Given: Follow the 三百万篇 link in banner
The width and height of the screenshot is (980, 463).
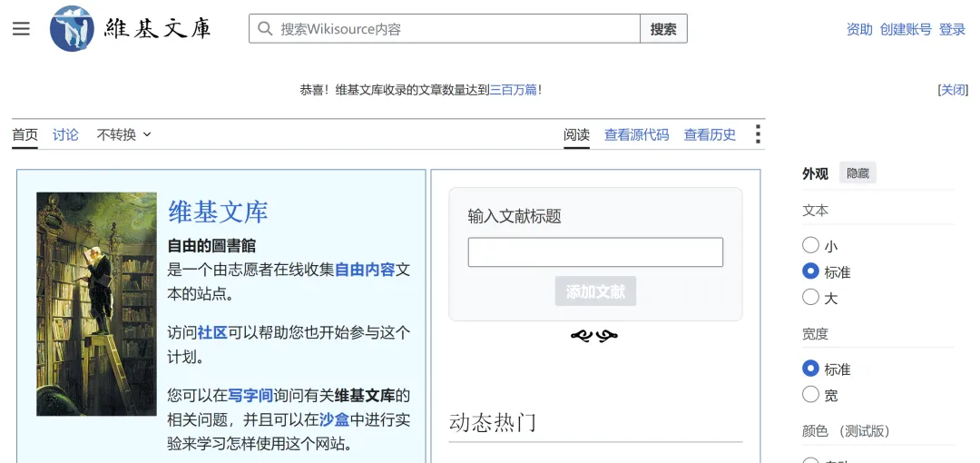Looking at the screenshot, I should coord(513,90).
